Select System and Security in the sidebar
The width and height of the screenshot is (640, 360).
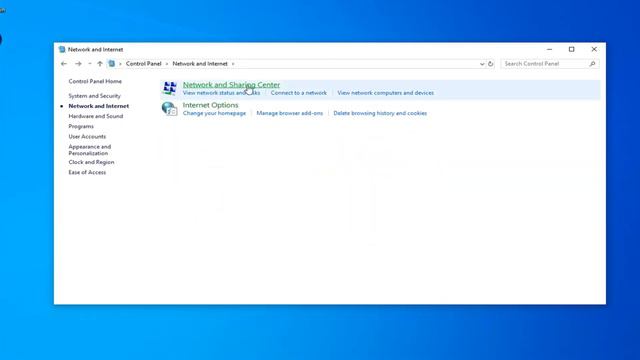(95, 96)
